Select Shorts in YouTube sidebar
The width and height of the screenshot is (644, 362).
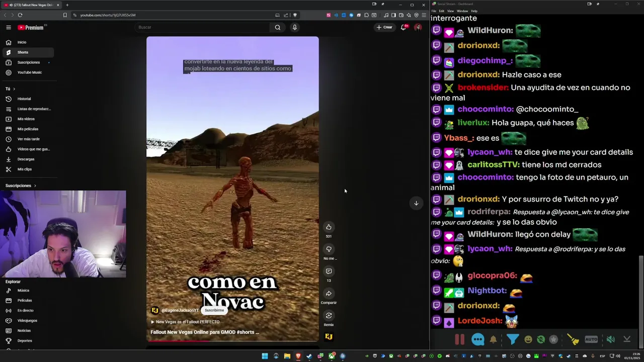[x=27, y=52]
